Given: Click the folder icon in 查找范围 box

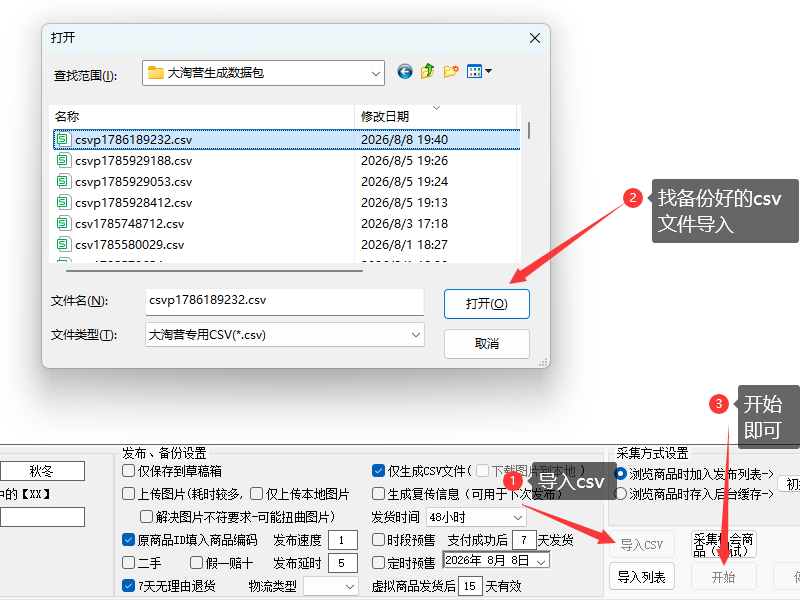Looking at the screenshot, I should [x=155, y=73].
